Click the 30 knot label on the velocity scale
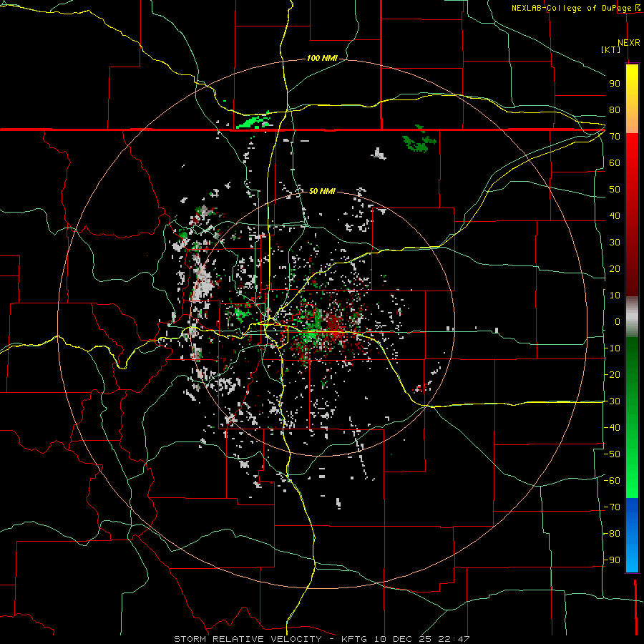Screen dimensions: 644x644 615,243
